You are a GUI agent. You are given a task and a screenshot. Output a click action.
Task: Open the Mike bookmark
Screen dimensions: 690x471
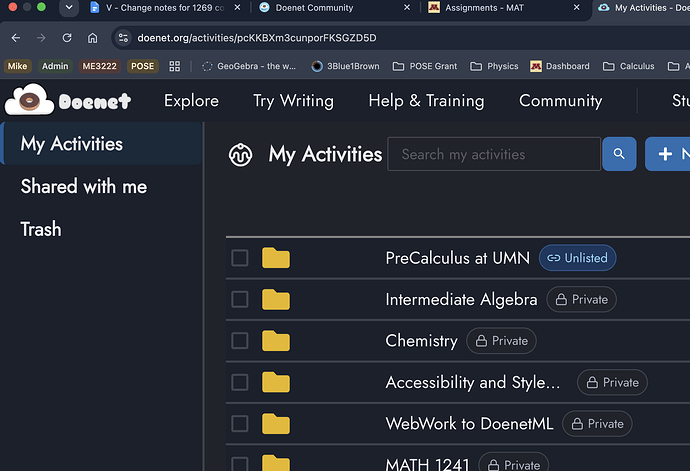point(18,66)
